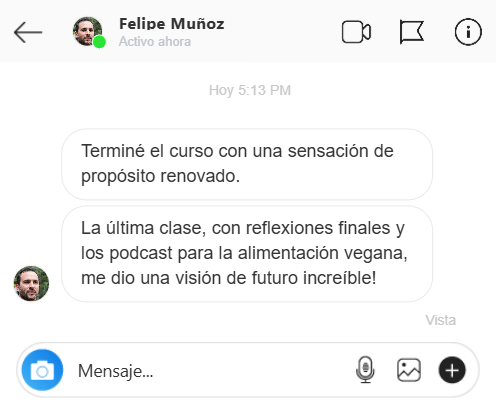This screenshot has width=496, height=415.
Task: Open Felipe Muñoz's profile picture in the header
Action: (x=87, y=31)
